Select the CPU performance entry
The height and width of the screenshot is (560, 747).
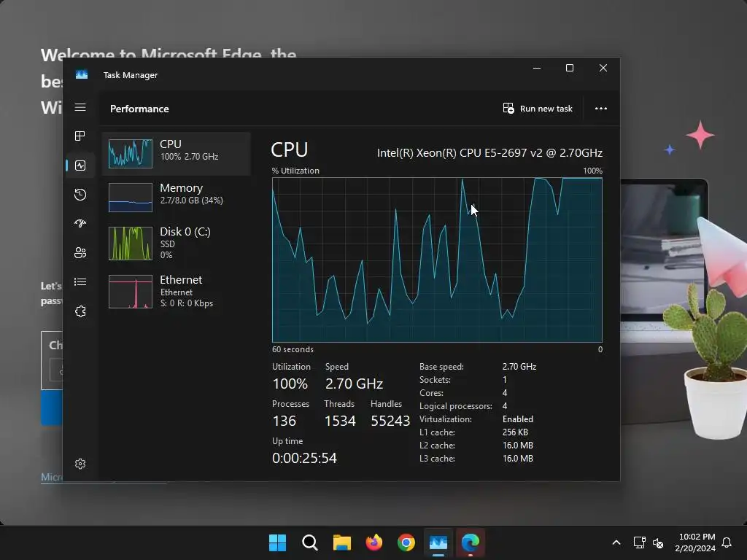point(177,154)
